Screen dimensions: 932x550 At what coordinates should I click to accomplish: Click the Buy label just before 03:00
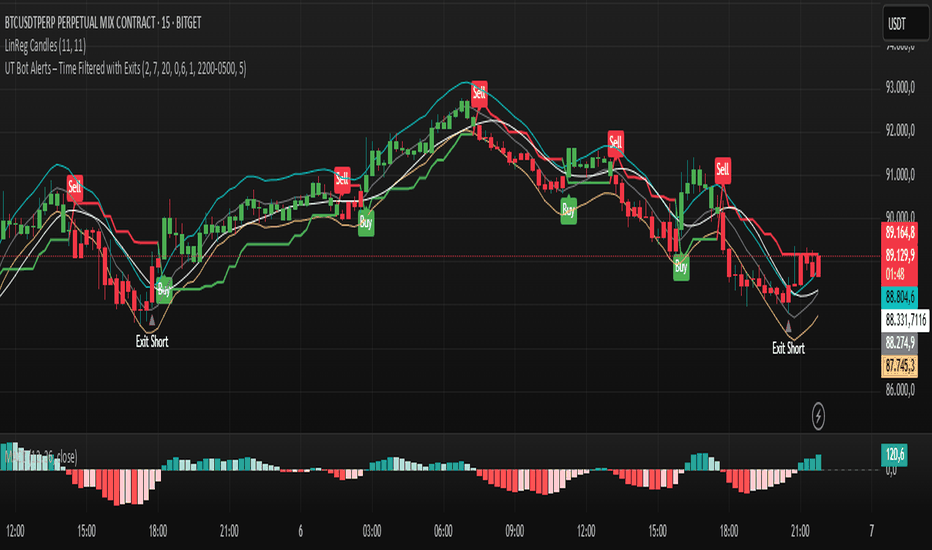[x=366, y=223]
